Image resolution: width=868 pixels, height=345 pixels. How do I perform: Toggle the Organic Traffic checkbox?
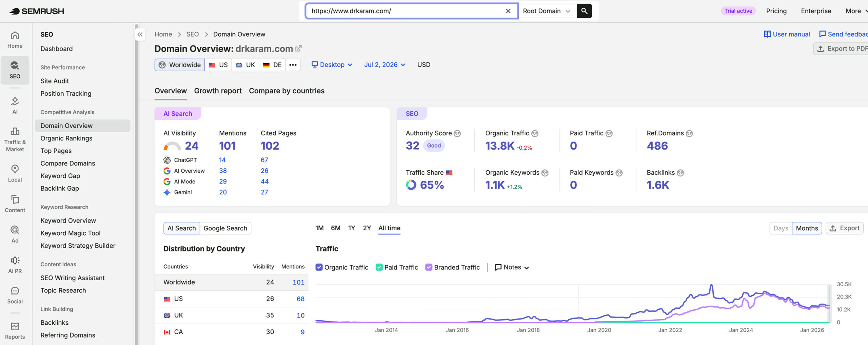[x=319, y=267]
